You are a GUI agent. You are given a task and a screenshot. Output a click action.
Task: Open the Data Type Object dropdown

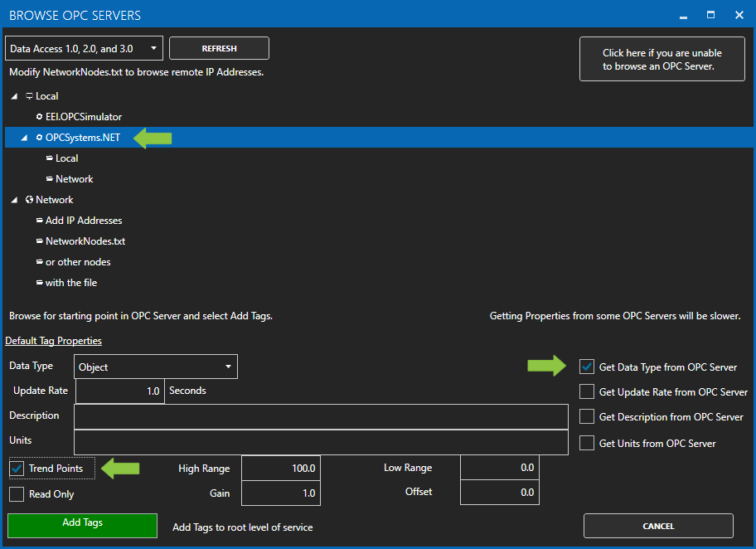pos(156,367)
